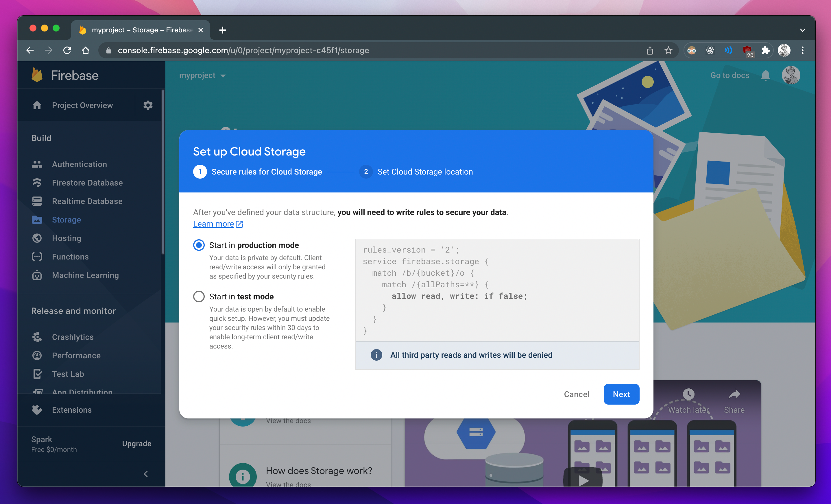
Task: Click Go to docs link
Action: pyautogui.click(x=730, y=75)
